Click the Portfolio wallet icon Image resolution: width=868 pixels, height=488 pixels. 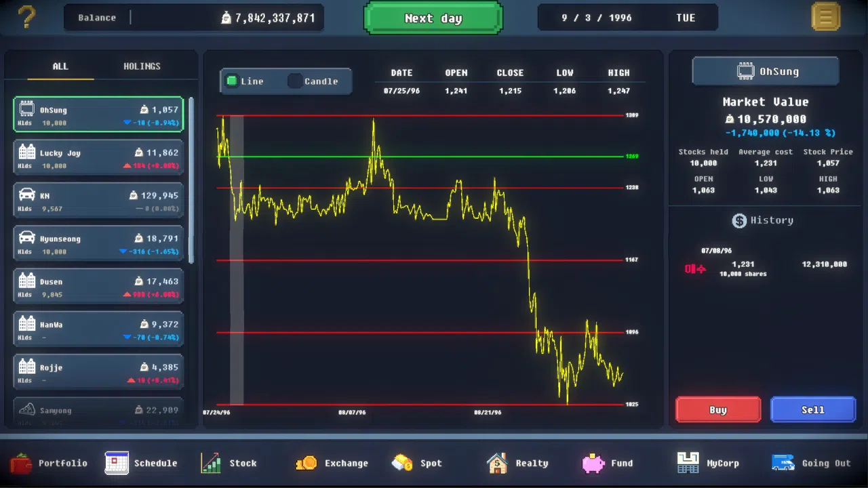[21, 464]
